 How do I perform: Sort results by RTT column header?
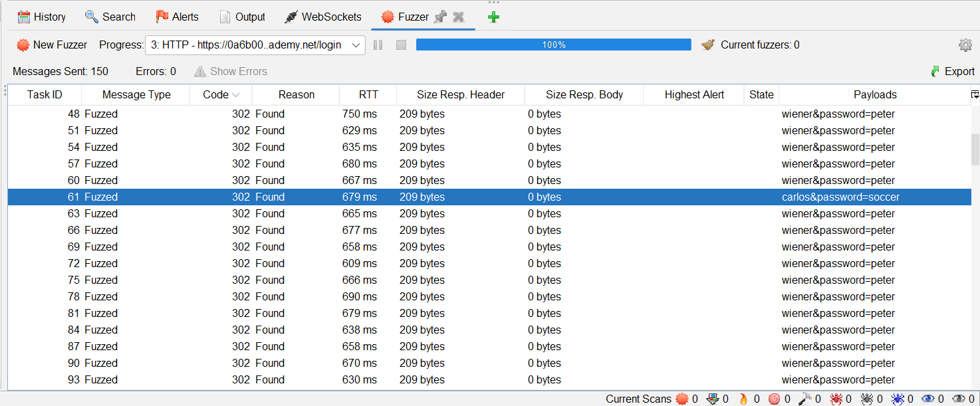click(368, 95)
